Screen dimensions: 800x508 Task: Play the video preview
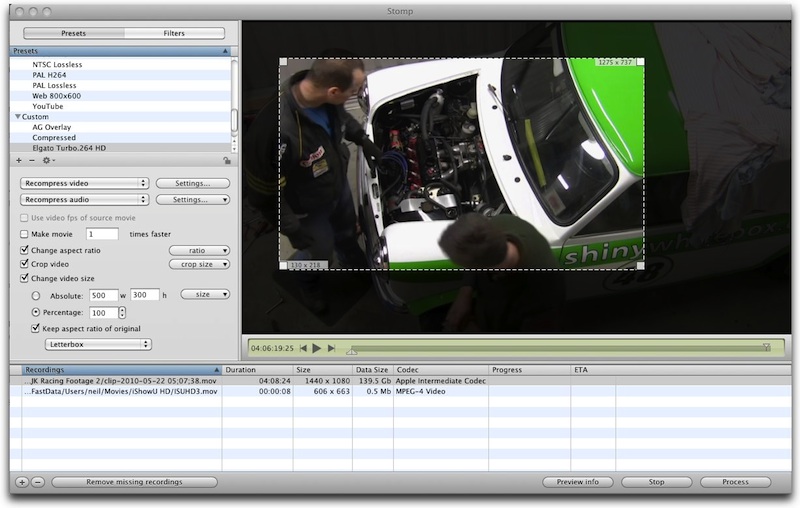[316, 348]
